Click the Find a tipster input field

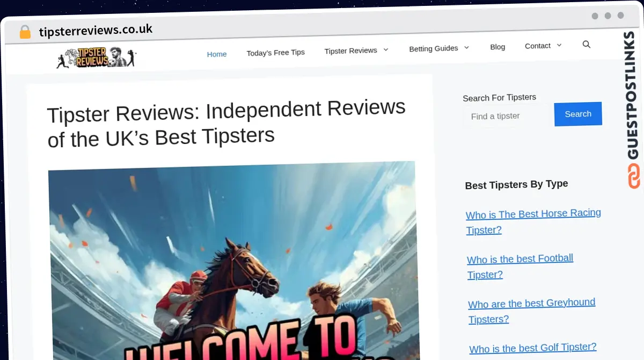coord(508,116)
